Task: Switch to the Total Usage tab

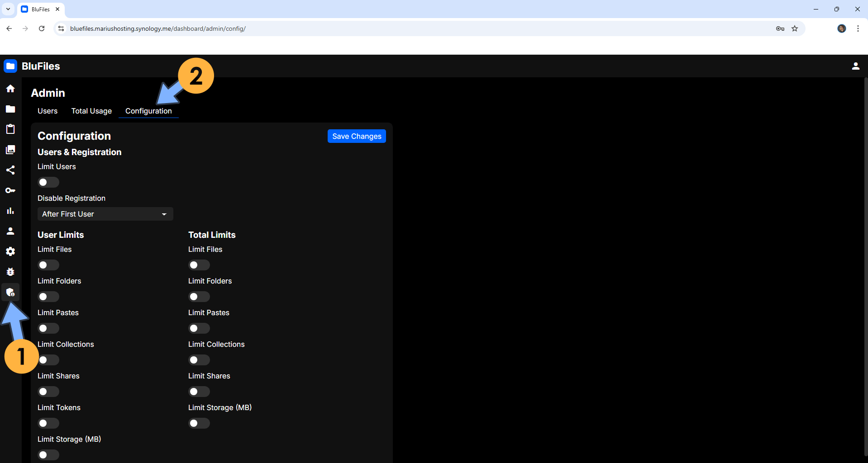Action: coord(91,111)
